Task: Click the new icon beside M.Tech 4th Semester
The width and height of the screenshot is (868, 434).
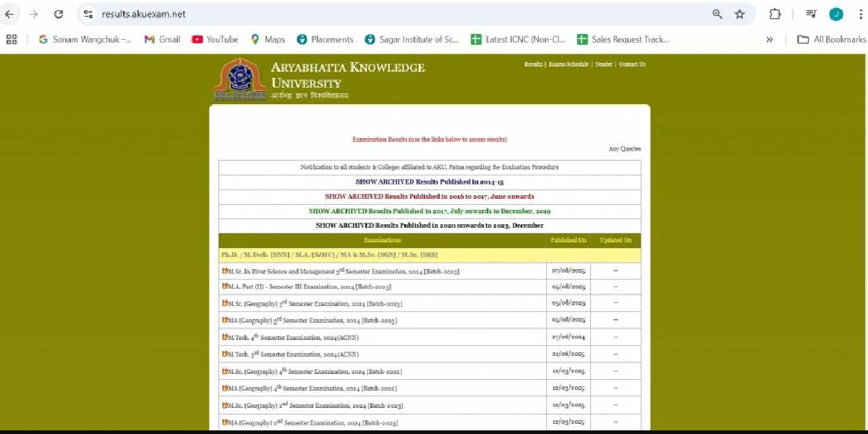Action: pyautogui.click(x=226, y=336)
